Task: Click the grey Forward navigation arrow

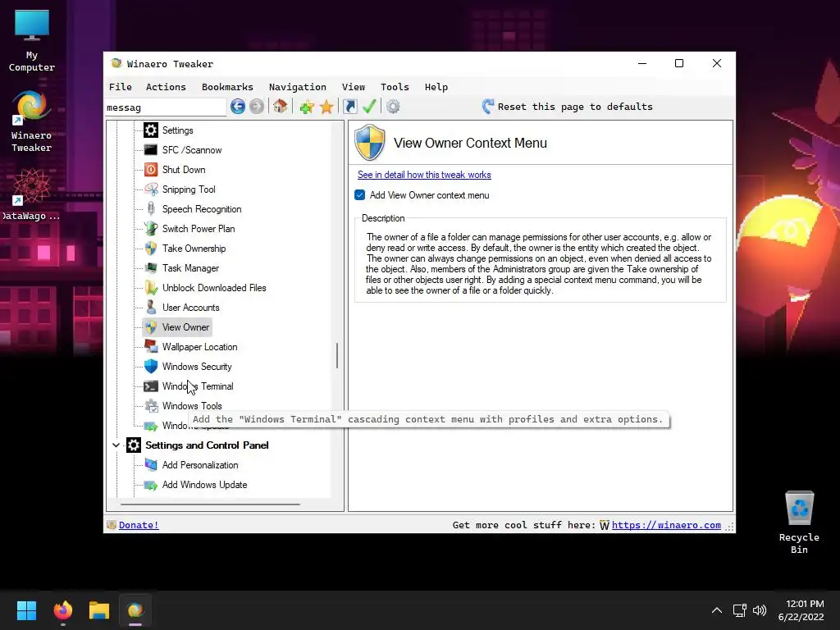Action: point(257,107)
